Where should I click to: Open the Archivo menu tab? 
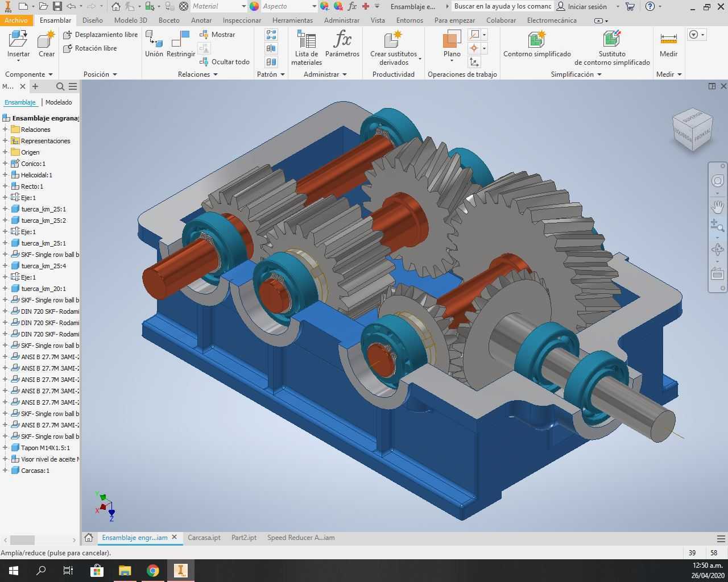[x=15, y=20]
